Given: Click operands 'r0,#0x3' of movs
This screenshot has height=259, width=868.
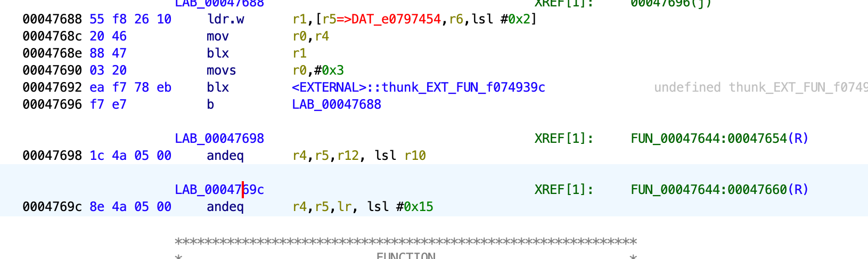Looking at the screenshot, I should [318, 70].
